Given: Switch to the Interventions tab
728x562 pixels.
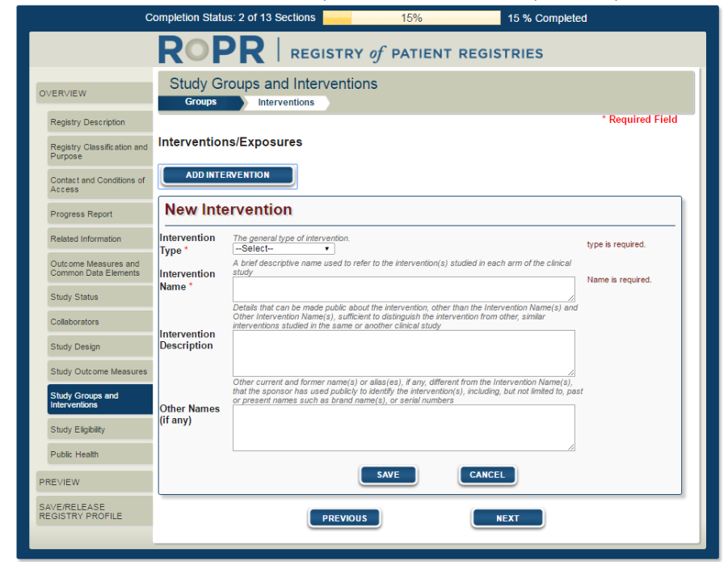Looking at the screenshot, I should click(x=286, y=102).
